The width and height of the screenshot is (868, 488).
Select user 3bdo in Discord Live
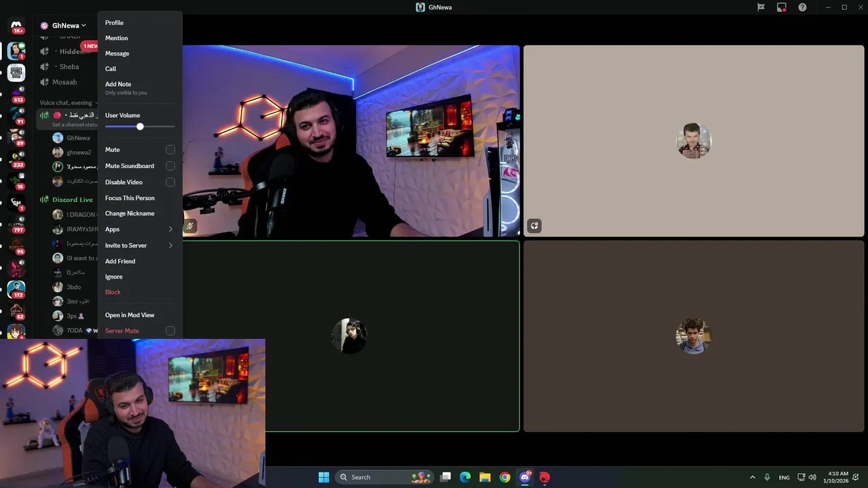click(x=75, y=287)
